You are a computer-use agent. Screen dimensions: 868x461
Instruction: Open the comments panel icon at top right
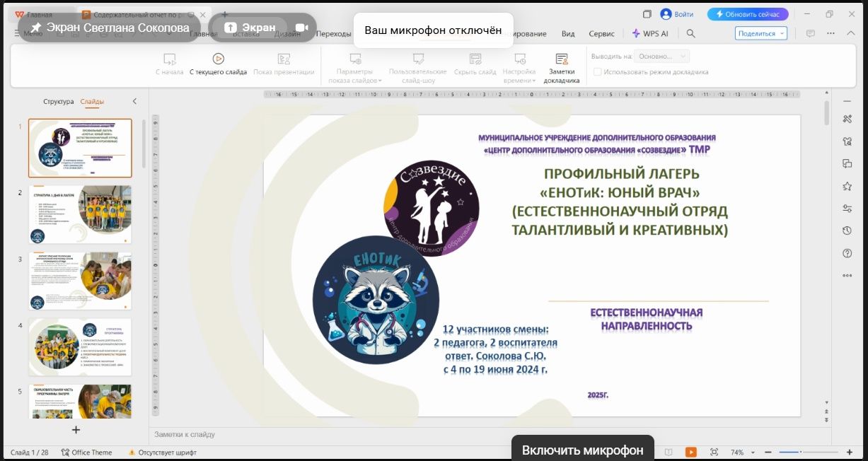click(811, 33)
